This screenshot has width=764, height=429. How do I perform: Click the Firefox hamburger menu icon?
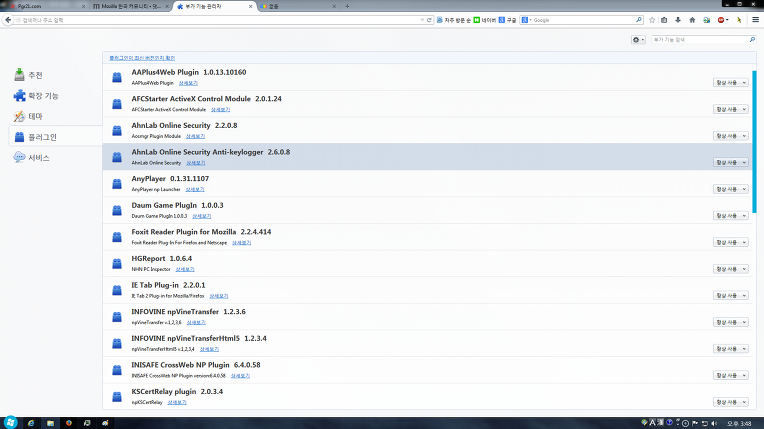click(754, 20)
